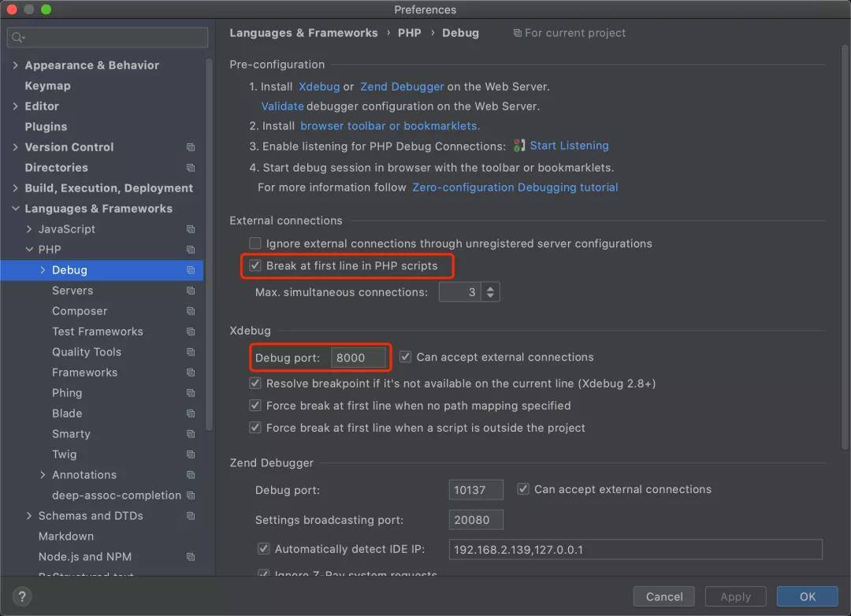Screen dimensions: 851x616
Task: Click the OK button
Action: coord(807,597)
